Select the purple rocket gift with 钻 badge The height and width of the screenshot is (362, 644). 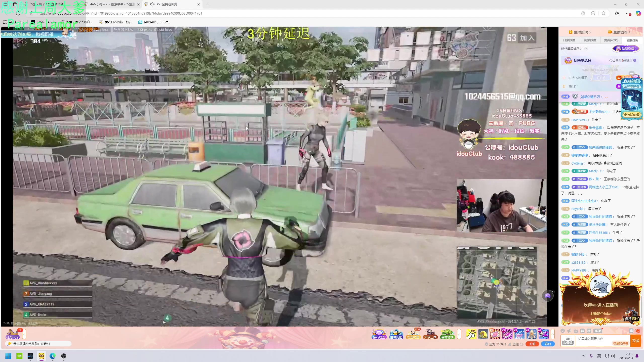[543, 334]
